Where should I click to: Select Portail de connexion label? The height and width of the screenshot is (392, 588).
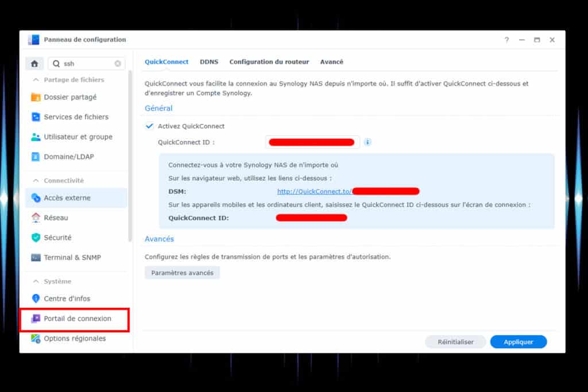coord(78,319)
